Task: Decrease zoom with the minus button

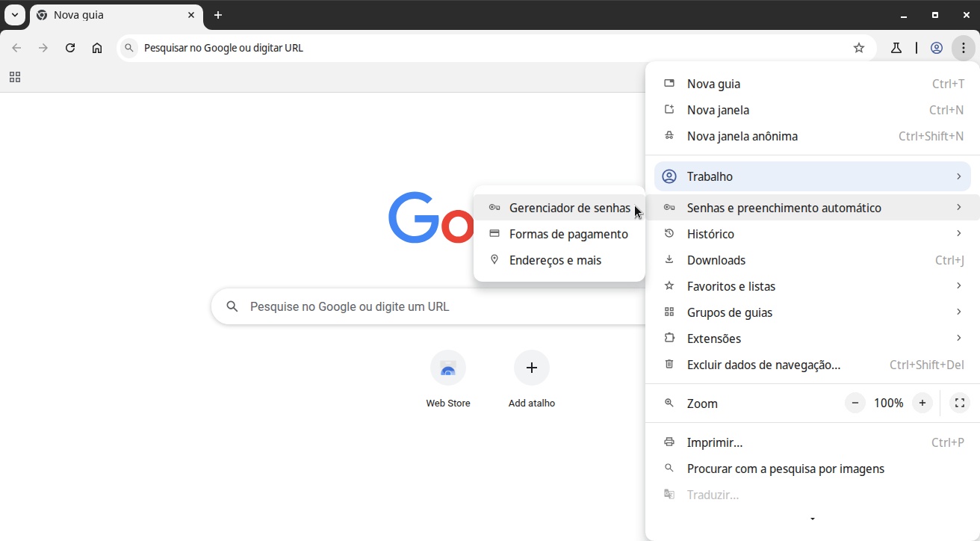Action: (x=855, y=403)
